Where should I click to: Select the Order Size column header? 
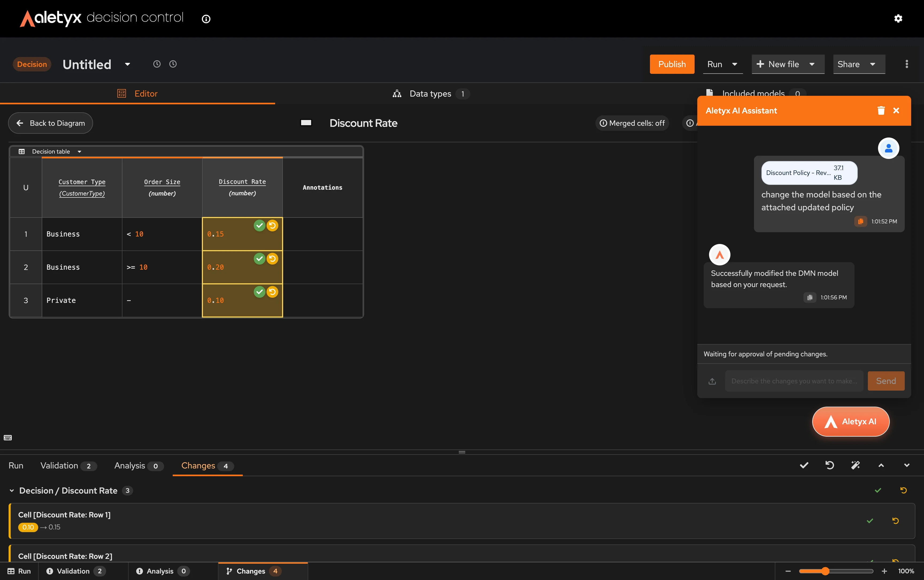pyautogui.click(x=162, y=188)
